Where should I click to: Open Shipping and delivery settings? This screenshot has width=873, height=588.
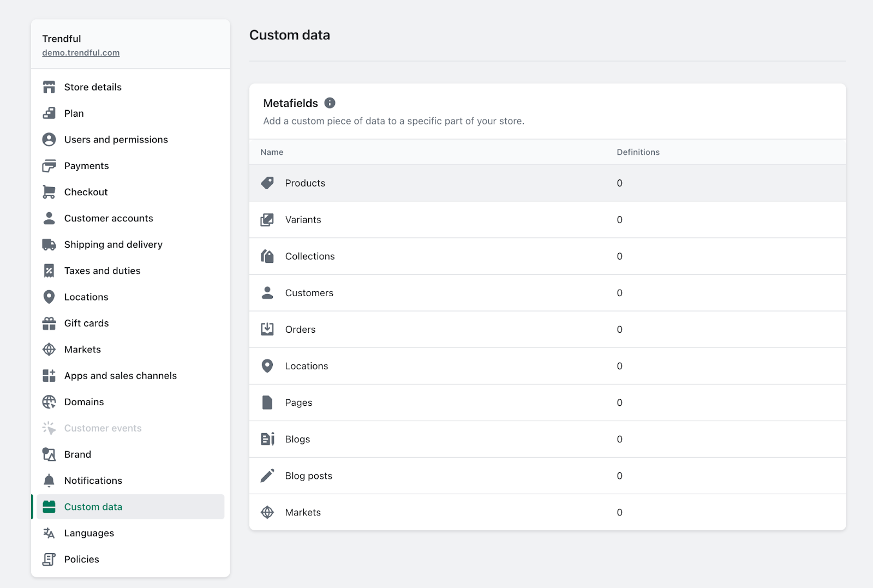(130, 244)
